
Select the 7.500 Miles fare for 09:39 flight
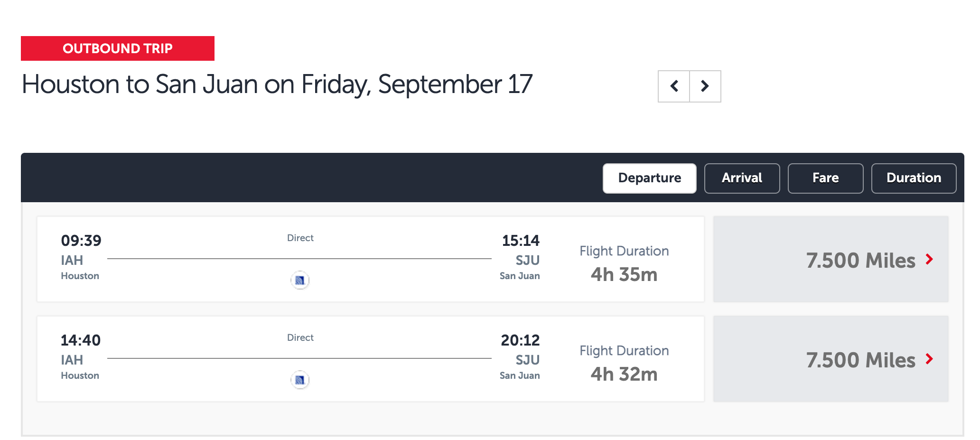point(831,259)
